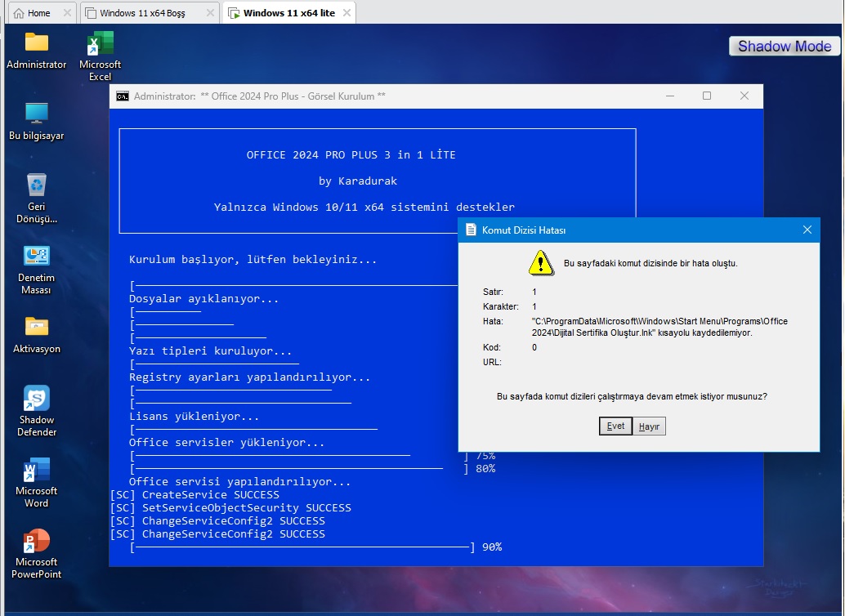The height and width of the screenshot is (616, 845).
Task: Click 'Lisans yükleniyor...' line
Action: 194,417
